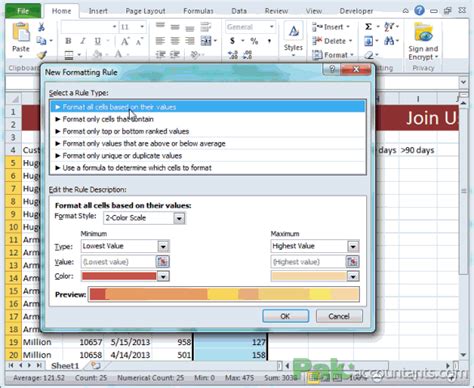Click range selector for Maximum value
Screen dimensions: 474x388
click(352, 262)
